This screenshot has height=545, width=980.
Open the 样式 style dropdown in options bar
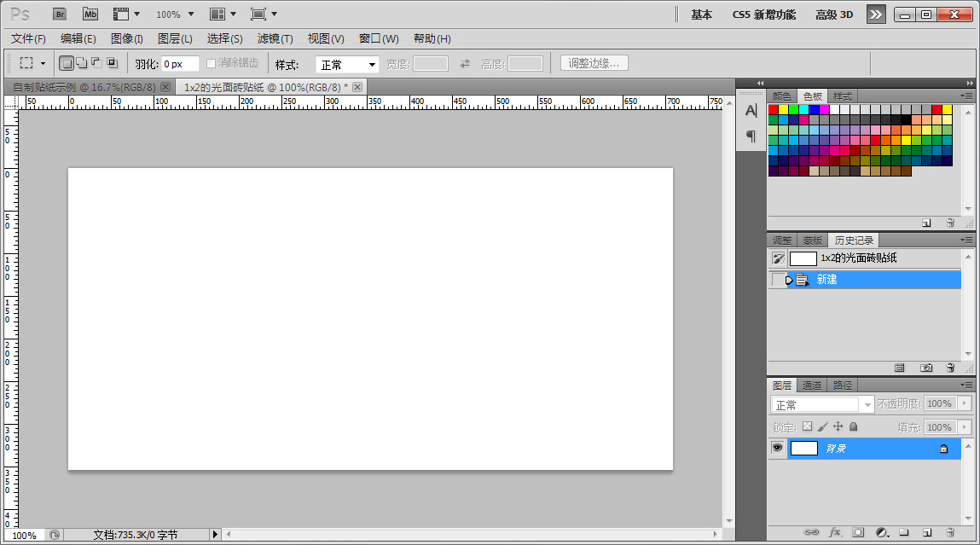347,65
